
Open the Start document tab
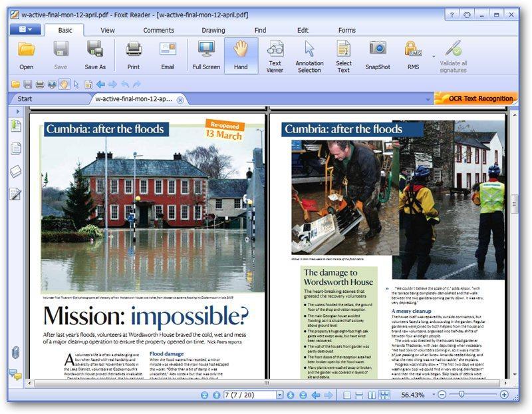pos(25,99)
